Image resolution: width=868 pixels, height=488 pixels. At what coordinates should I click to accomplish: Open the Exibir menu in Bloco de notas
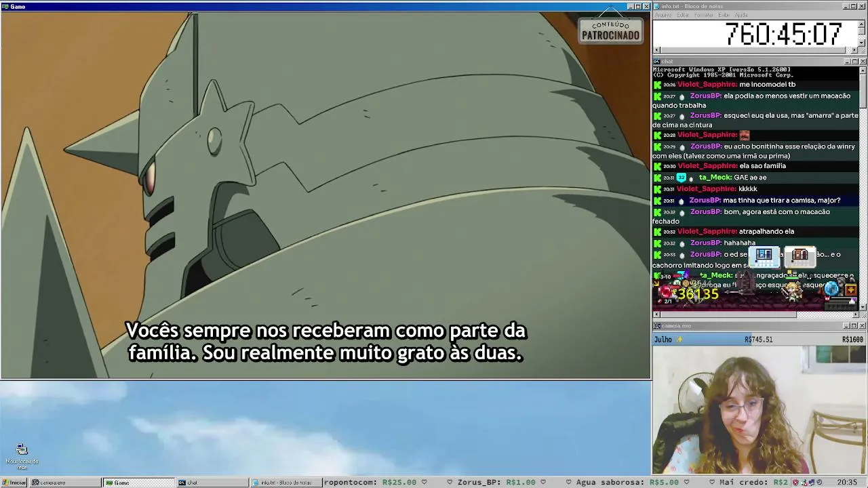click(724, 15)
